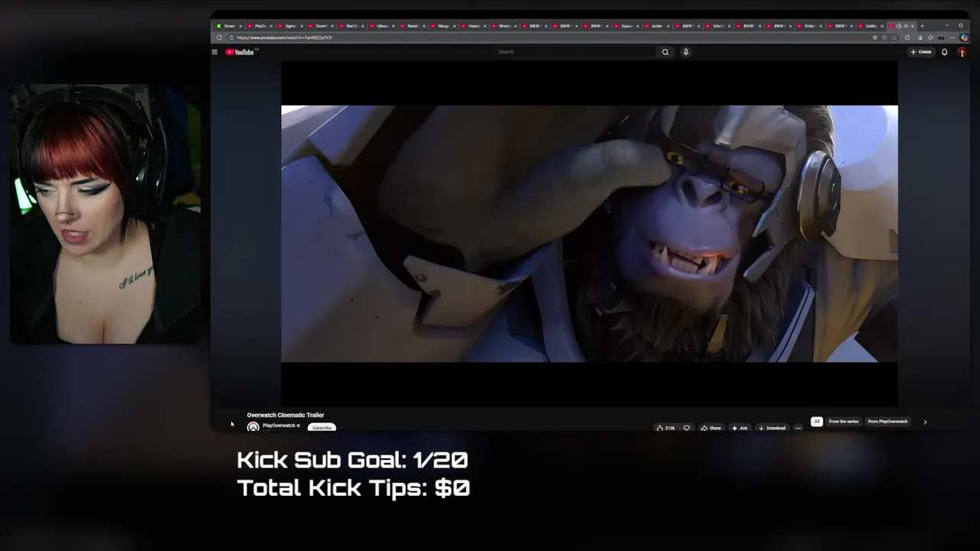This screenshot has height=551, width=980.
Task: Switch to the PlayOverwatch browser tab
Action: 260,26
